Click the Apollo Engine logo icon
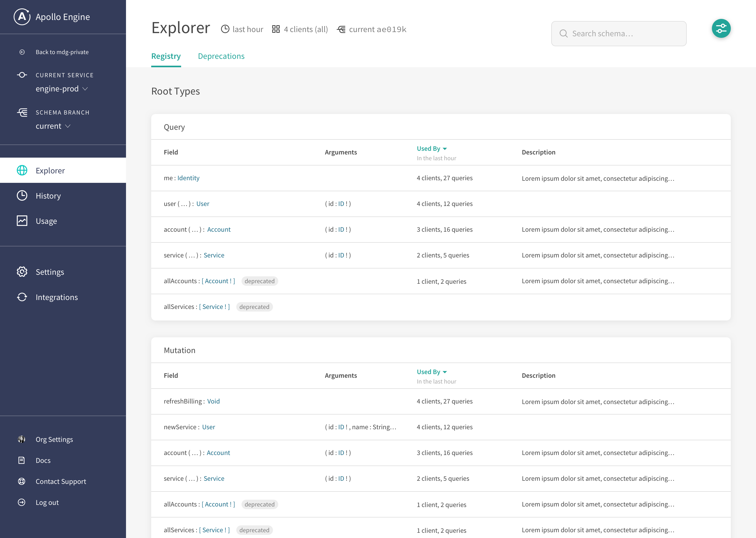Viewport: 756px width, 538px height. [22, 17]
